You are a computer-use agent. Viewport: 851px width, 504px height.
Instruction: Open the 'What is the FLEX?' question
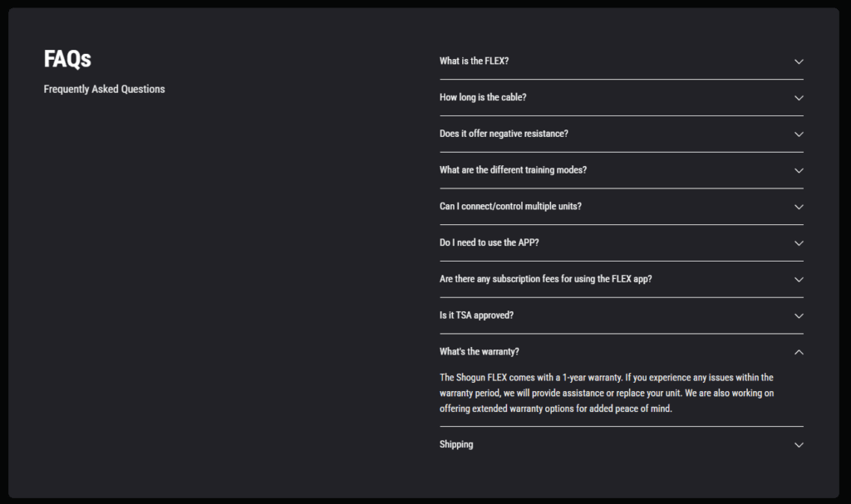click(x=474, y=61)
